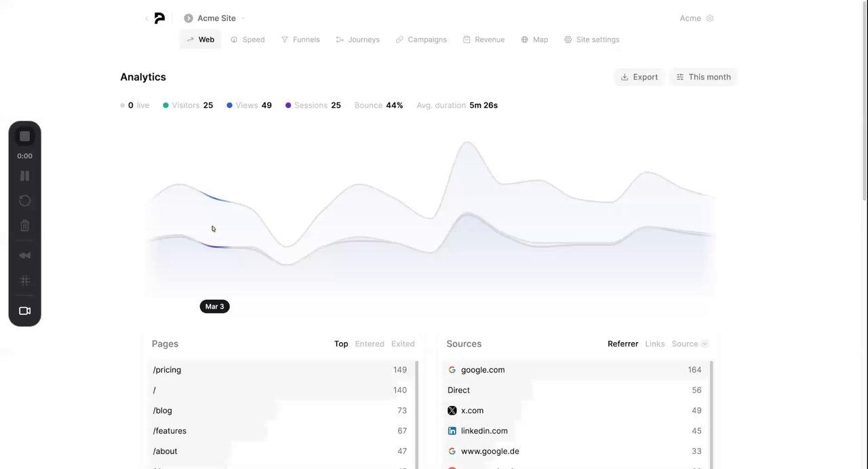Image resolution: width=868 pixels, height=469 pixels.
Task: Click the /about page row
Action: tap(280, 451)
